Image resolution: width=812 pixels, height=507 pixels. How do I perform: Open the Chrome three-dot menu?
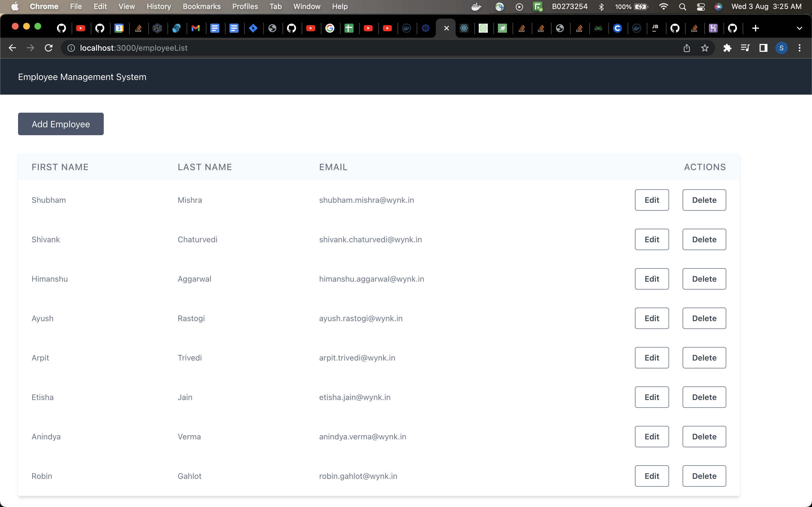(x=800, y=48)
